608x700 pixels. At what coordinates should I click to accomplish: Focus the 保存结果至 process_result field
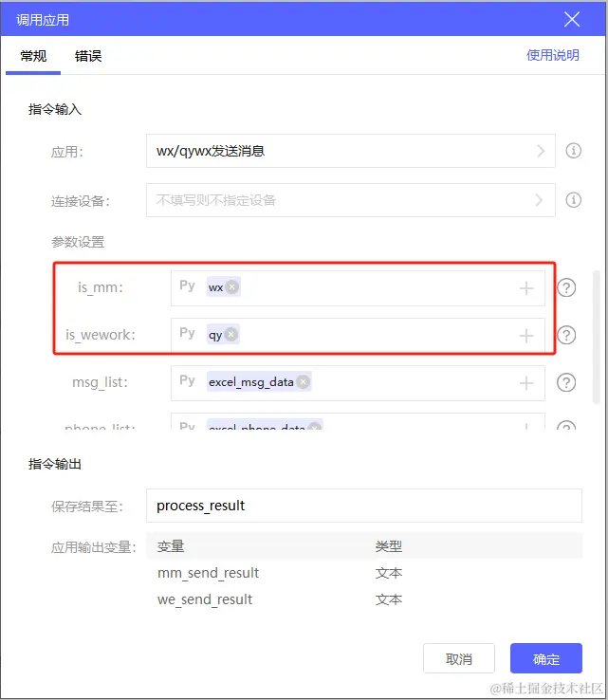[364, 506]
